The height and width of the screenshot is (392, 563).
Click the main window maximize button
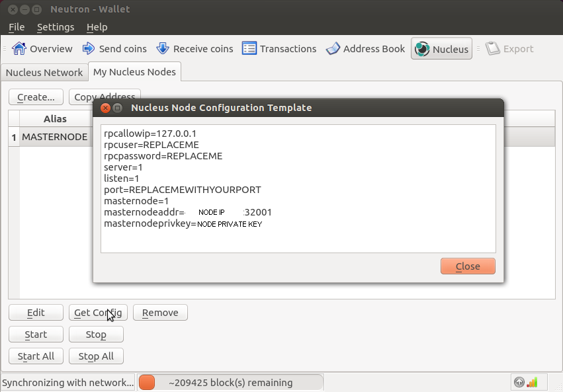pos(36,9)
